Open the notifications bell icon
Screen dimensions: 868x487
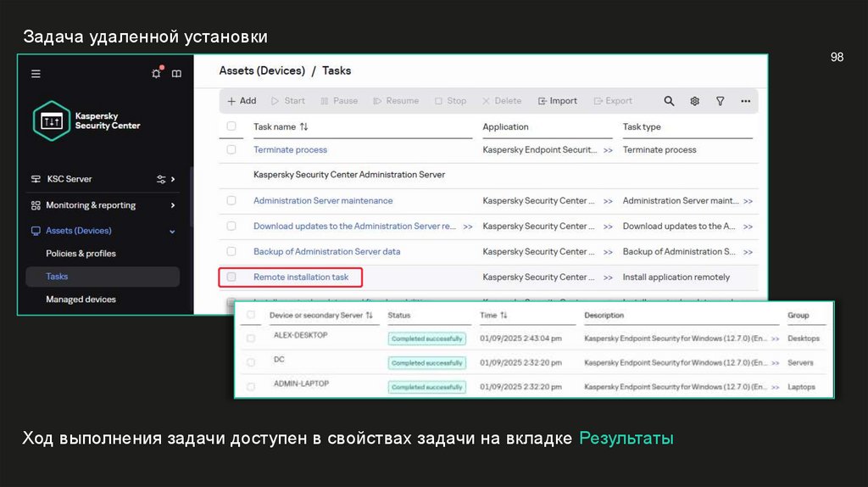(x=157, y=73)
